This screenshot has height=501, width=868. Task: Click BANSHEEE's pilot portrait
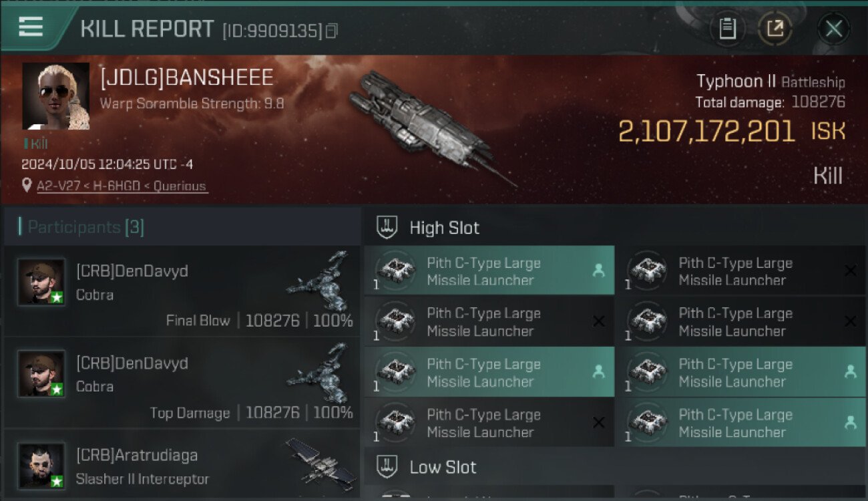56,96
